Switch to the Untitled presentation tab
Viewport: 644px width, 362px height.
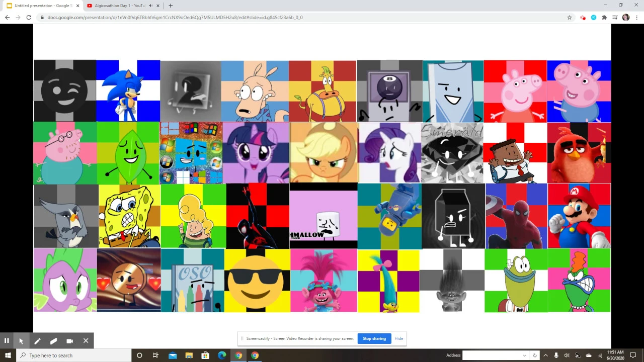(42, 6)
